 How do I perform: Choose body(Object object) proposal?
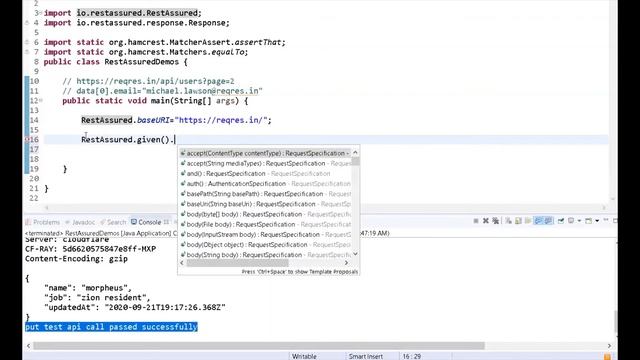[x=265, y=244]
